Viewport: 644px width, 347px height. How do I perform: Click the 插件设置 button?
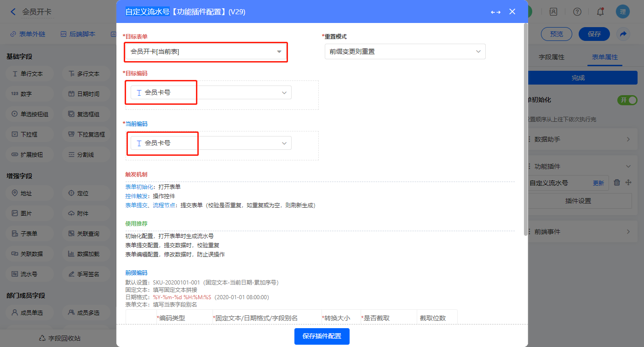(578, 201)
